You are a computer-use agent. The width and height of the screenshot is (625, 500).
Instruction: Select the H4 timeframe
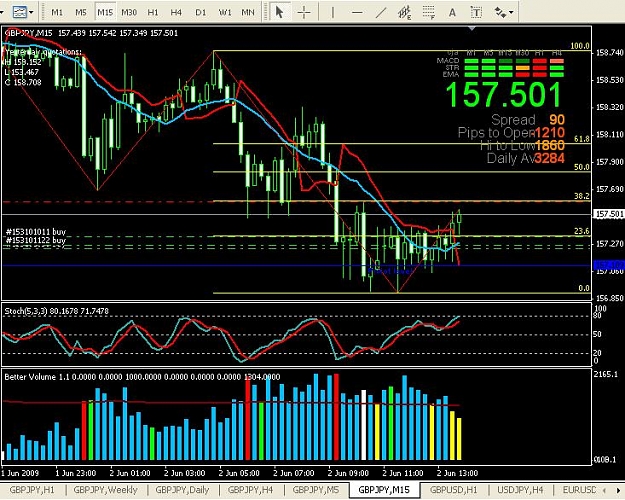176,12
